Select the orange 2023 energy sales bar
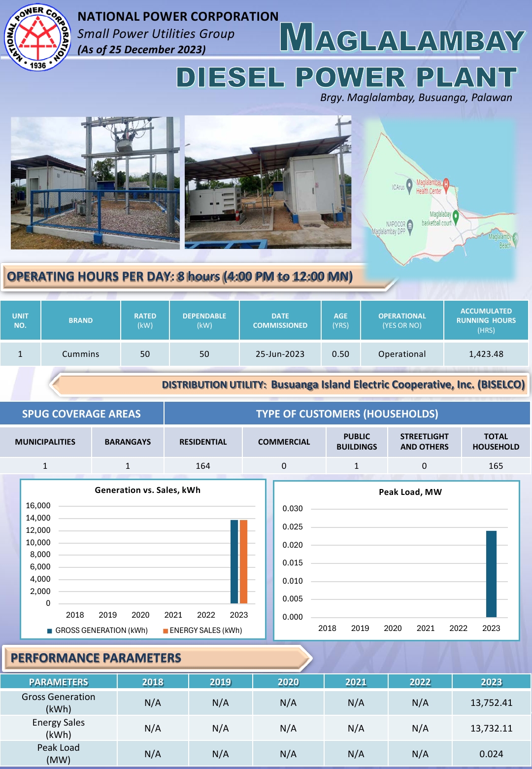The width and height of the screenshot is (532, 769). click(x=243, y=561)
